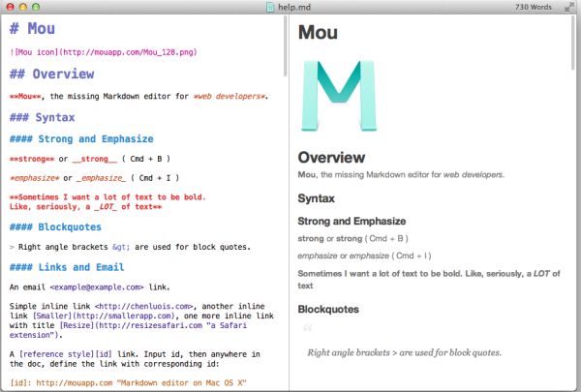Click the '[id]: http://mouapp.com' definition line
581x392 pixels.
click(128, 383)
